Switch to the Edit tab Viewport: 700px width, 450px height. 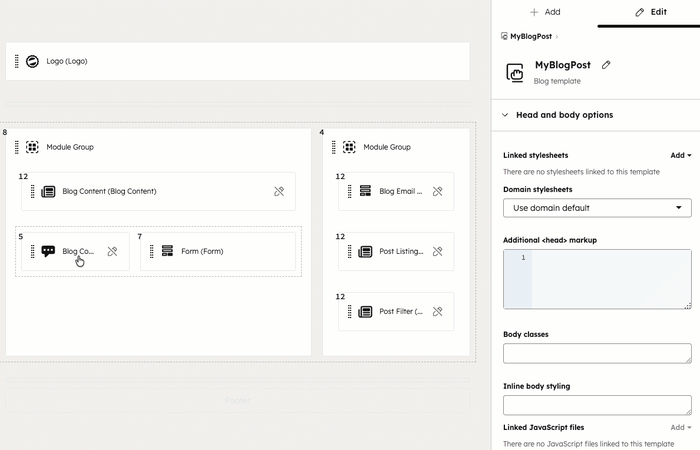pos(651,12)
